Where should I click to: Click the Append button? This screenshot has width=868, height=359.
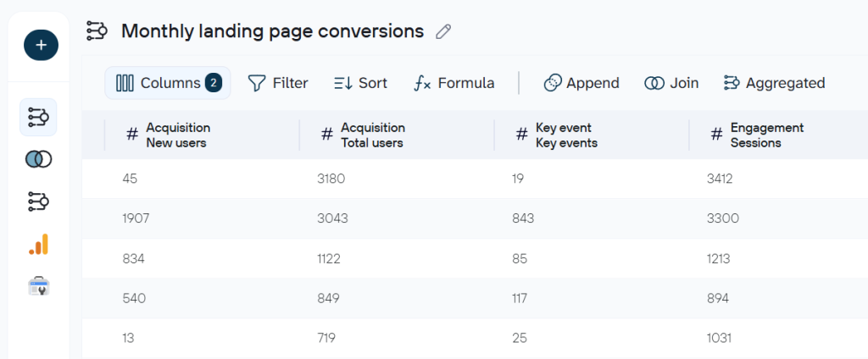581,83
